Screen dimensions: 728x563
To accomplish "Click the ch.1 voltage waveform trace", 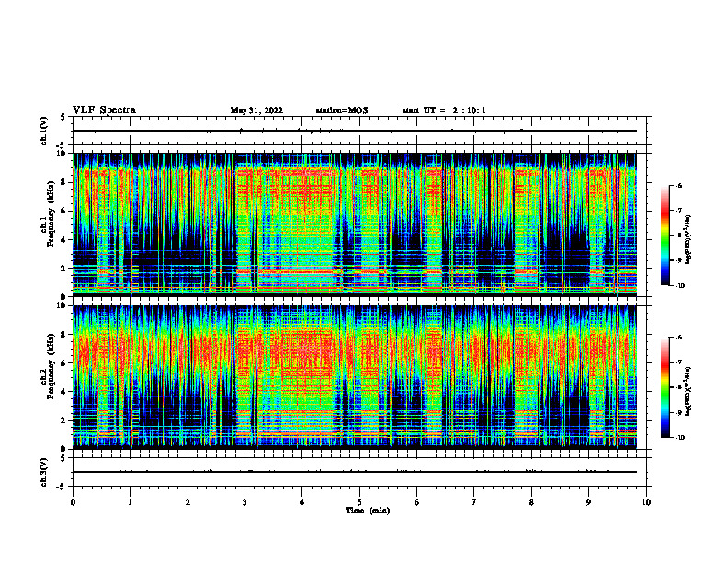I will [355, 131].
